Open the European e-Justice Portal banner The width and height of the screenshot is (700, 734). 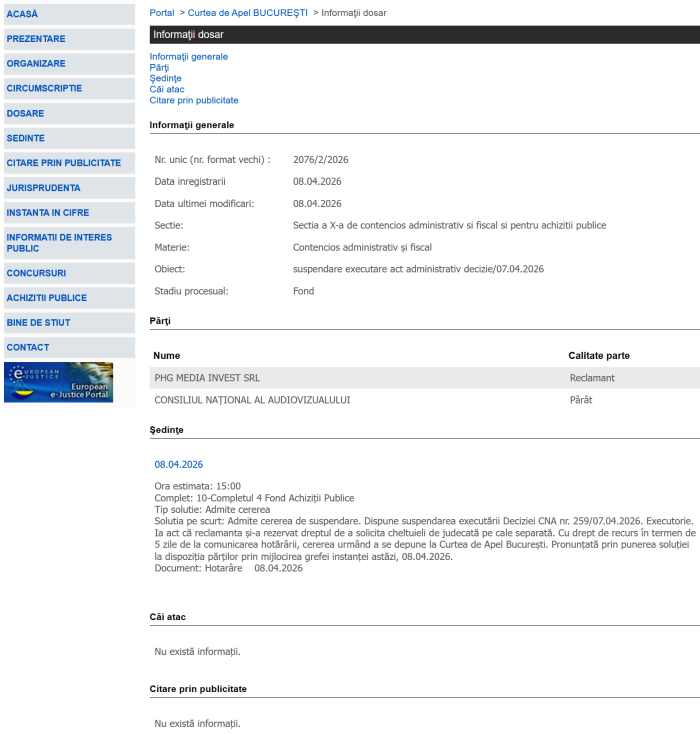click(x=58, y=382)
